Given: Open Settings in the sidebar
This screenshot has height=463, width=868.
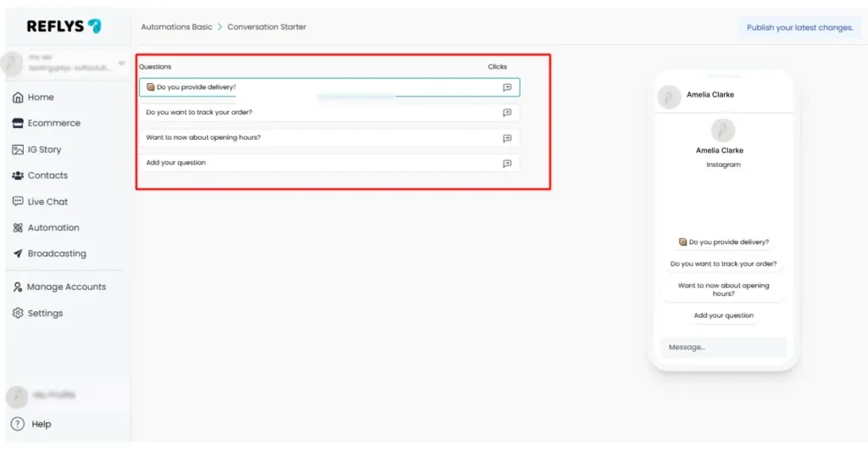Looking at the screenshot, I should pyautogui.click(x=37, y=313).
